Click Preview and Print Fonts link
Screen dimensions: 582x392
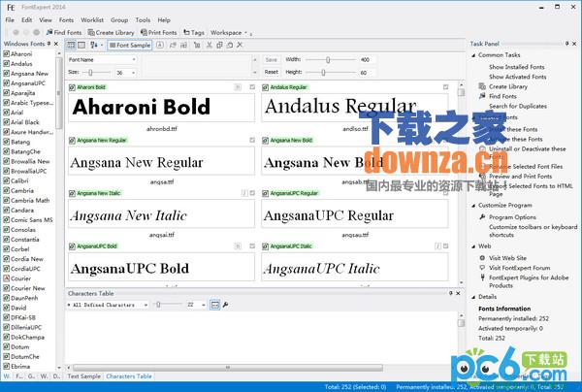(520, 177)
